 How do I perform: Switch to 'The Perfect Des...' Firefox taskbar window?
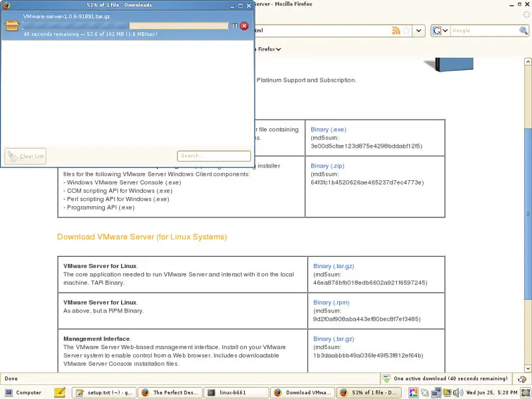click(x=170, y=392)
